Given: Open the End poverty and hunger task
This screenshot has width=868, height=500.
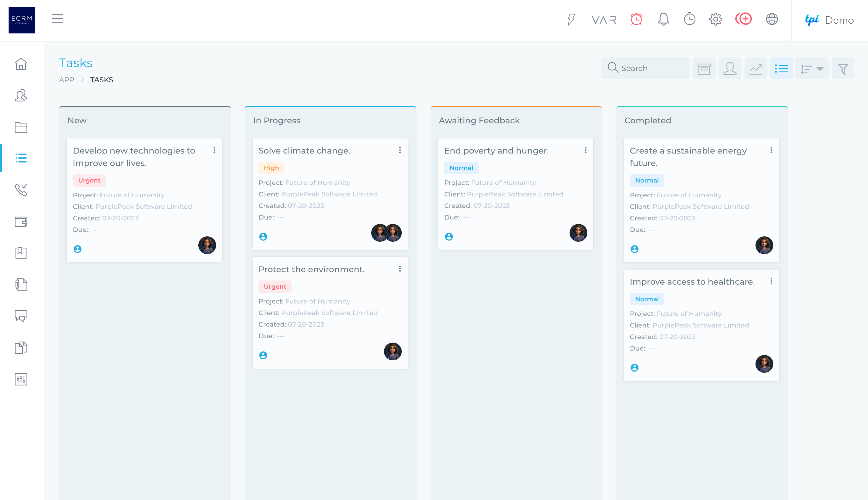Looking at the screenshot, I should (496, 150).
